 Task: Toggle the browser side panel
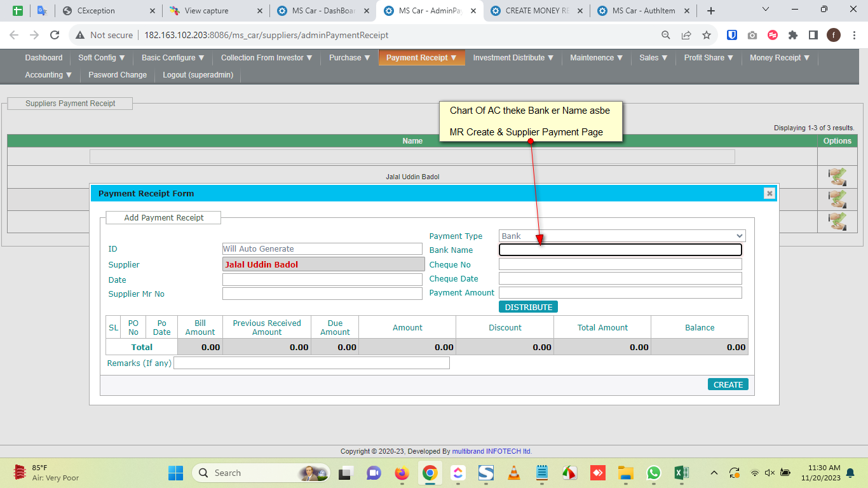[813, 35]
